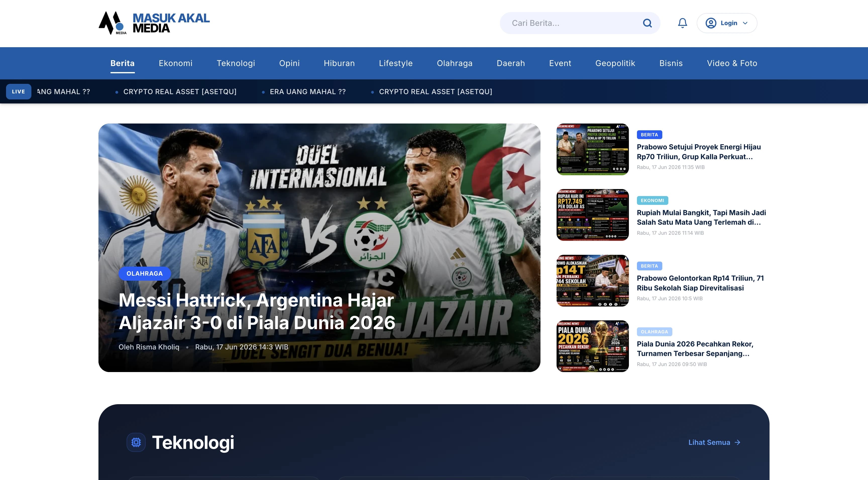868x480 pixels.
Task: Click BERITA tag above Rp14 Triliun headline
Action: (x=649, y=266)
